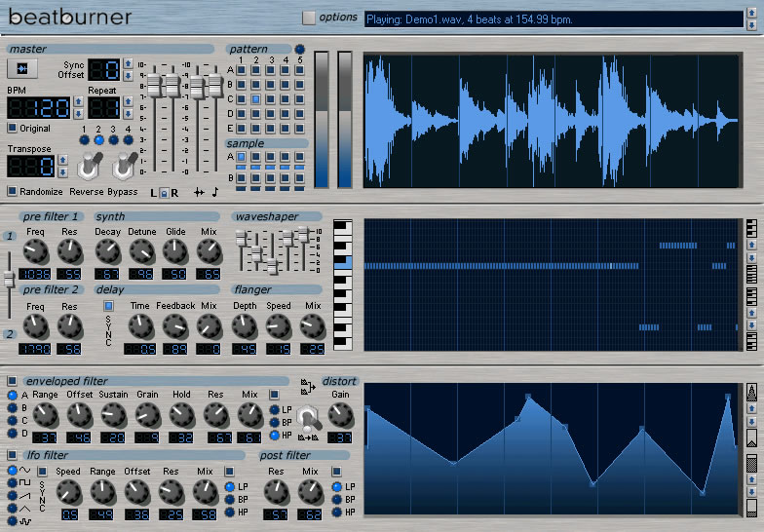Click the musical note icon

pyautogui.click(x=214, y=193)
